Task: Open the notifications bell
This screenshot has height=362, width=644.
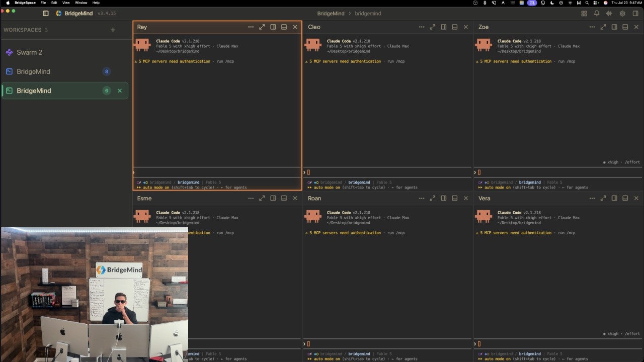Action: [x=597, y=14]
